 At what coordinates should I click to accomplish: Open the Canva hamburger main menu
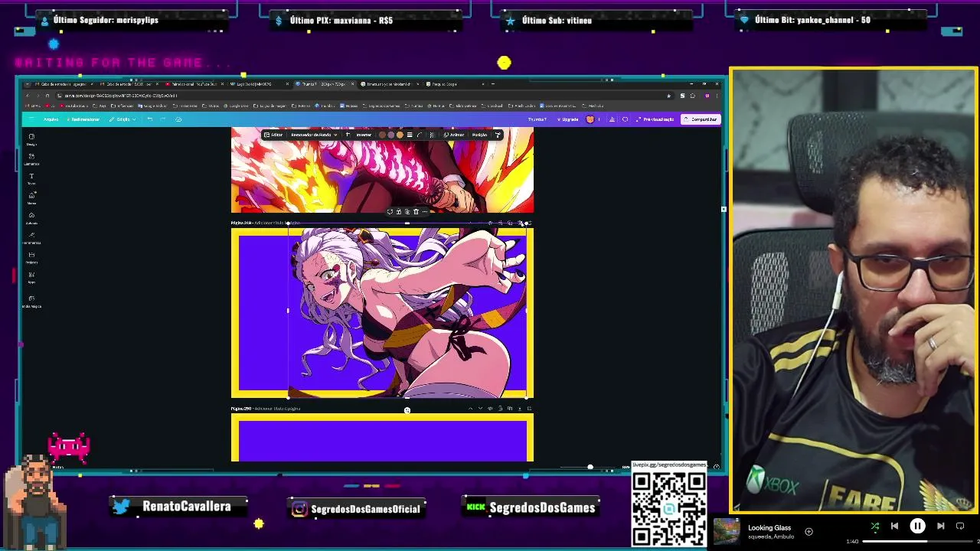click(31, 119)
